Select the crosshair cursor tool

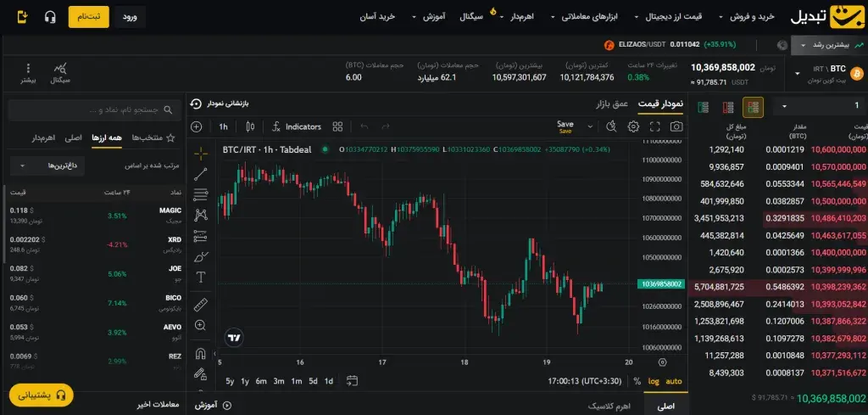[201, 153]
